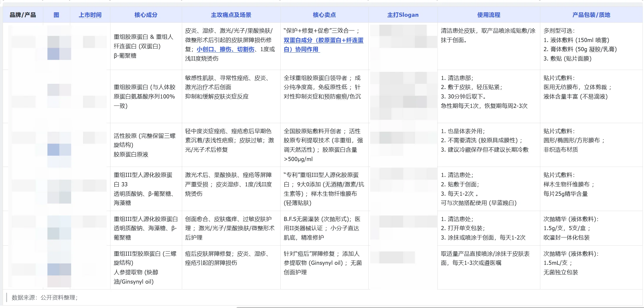644x308 pixels.
Task: Click the 痘后皮肤屏障修复 pain-point cell
Action: click(231, 267)
